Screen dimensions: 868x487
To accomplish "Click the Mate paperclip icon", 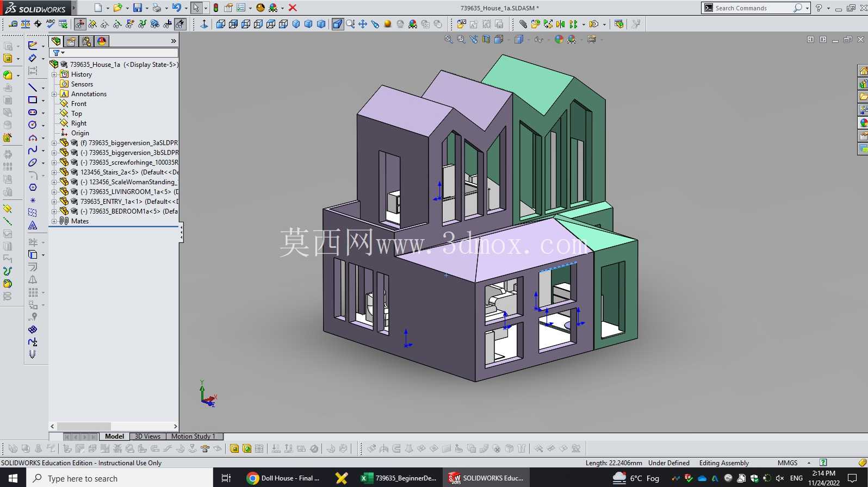I will coord(523,24).
